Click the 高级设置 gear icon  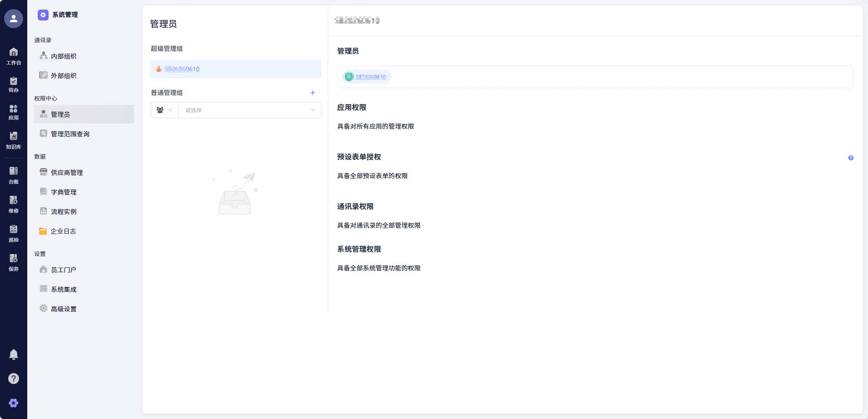(x=44, y=308)
